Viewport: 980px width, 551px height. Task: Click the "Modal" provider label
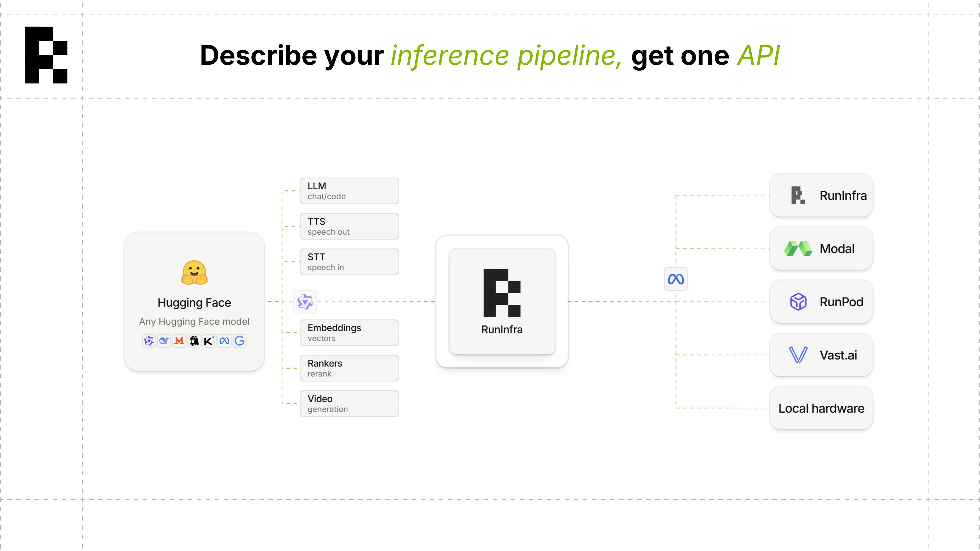point(837,249)
